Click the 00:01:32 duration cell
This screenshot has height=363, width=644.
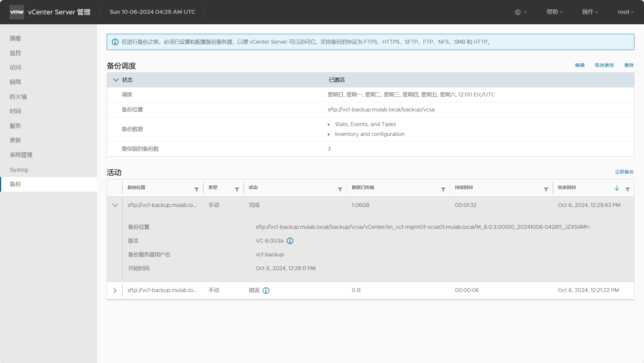[x=466, y=205]
